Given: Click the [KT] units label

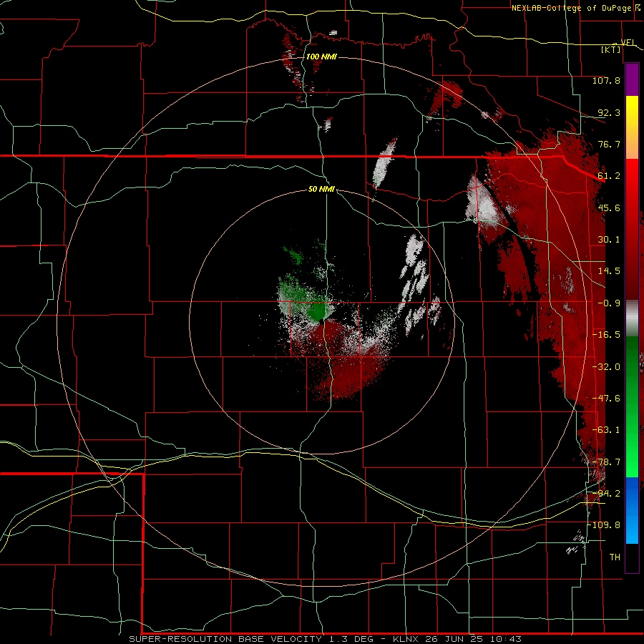Looking at the screenshot, I should (x=611, y=49).
